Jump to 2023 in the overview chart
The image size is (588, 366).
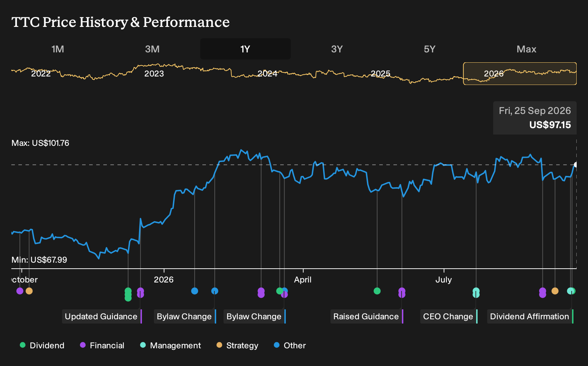(154, 74)
